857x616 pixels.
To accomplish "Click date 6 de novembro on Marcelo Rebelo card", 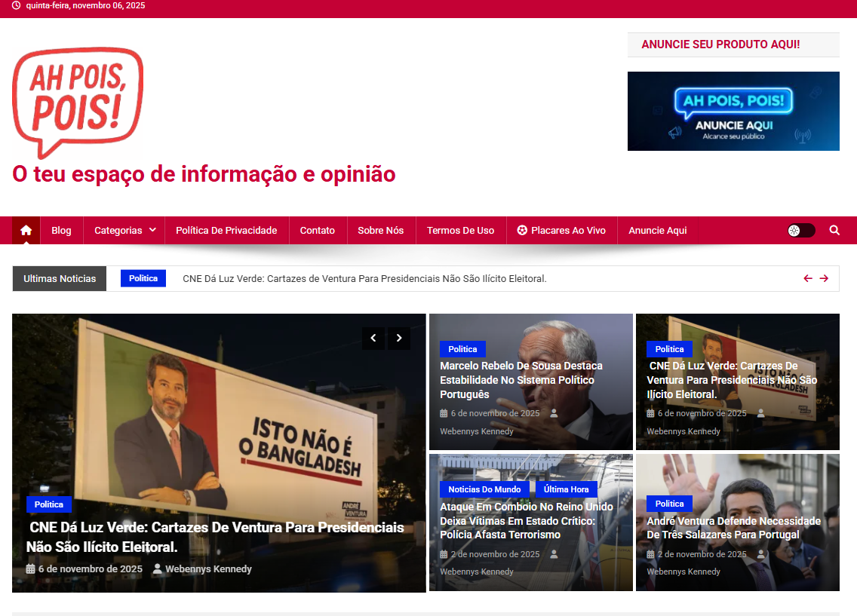I will click(495, 413).
